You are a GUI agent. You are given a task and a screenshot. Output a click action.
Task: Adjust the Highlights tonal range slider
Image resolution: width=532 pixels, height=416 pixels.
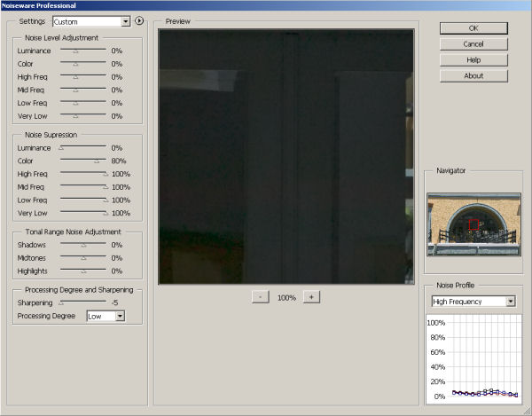[83, 271]
